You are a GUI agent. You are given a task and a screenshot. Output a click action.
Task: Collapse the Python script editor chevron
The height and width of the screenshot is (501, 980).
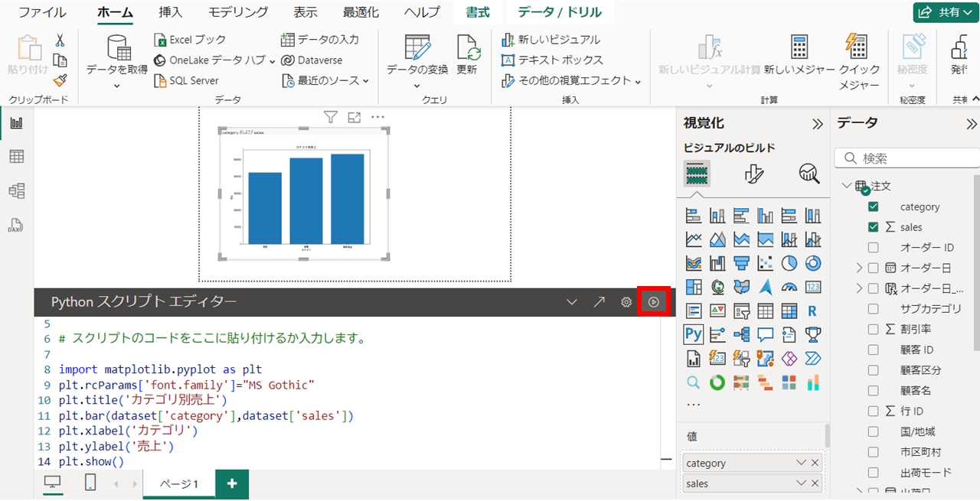point(571,302)
